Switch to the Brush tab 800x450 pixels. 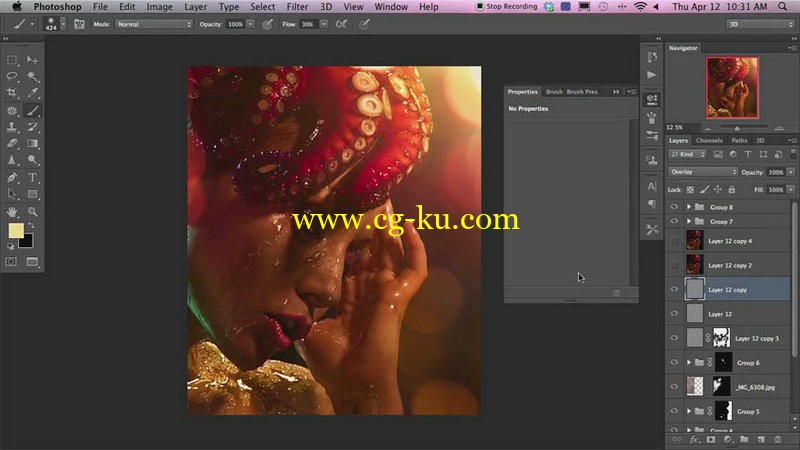pos(554,92)
